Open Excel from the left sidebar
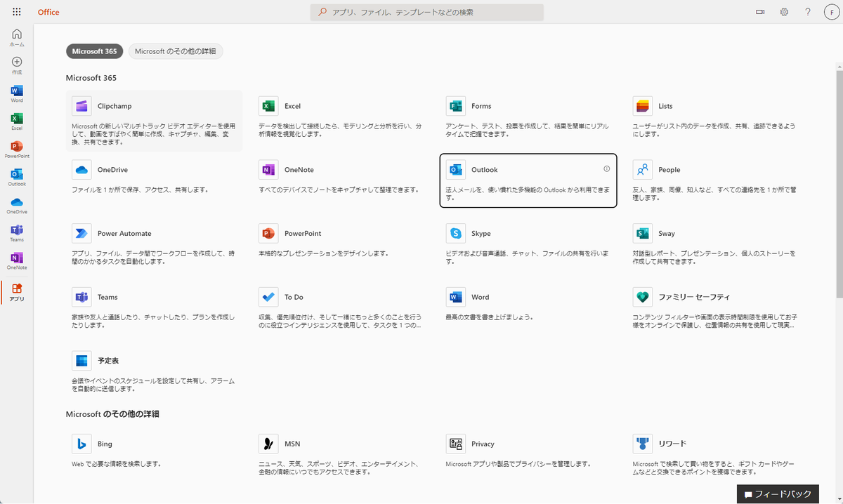This screenshot has height=504, width=843. click(17, 122)
